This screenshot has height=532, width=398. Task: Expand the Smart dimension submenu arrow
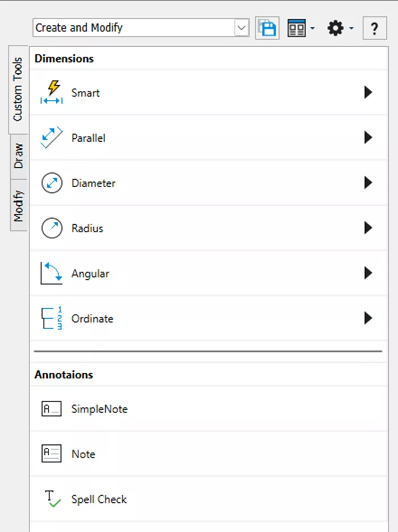(368, 92)
